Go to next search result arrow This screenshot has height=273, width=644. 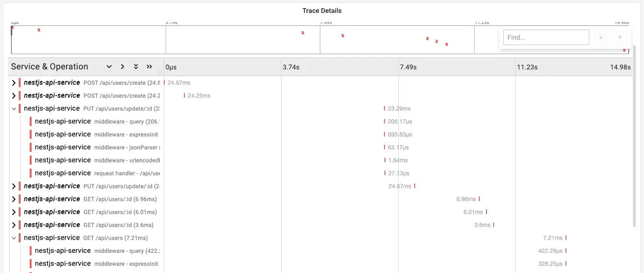(x=601, y=37)
